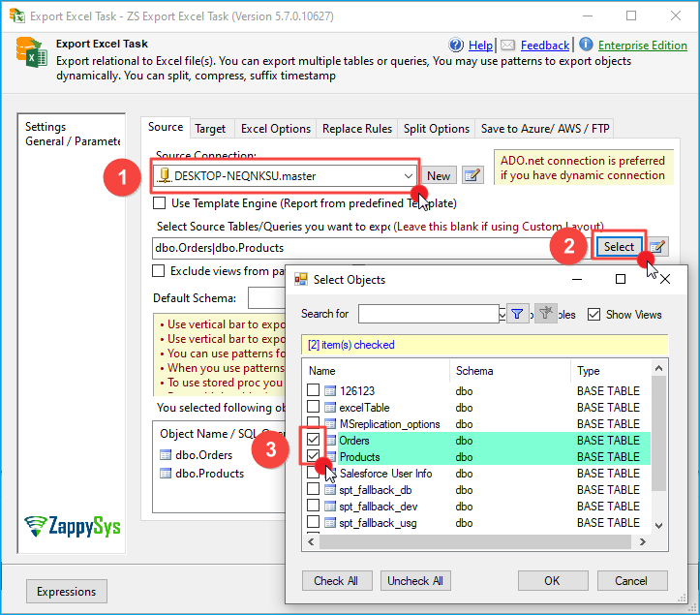Image resolution: width=700 pixels, height=615 pixels.
Task: Expand the Search for dropdown arrow
Action: pyautogui.click(x=503, y=314)
